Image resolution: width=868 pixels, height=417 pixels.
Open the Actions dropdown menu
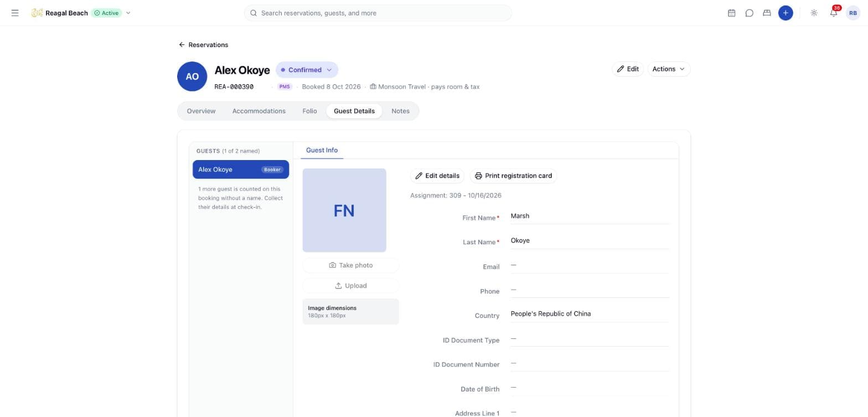click(669, 69)
